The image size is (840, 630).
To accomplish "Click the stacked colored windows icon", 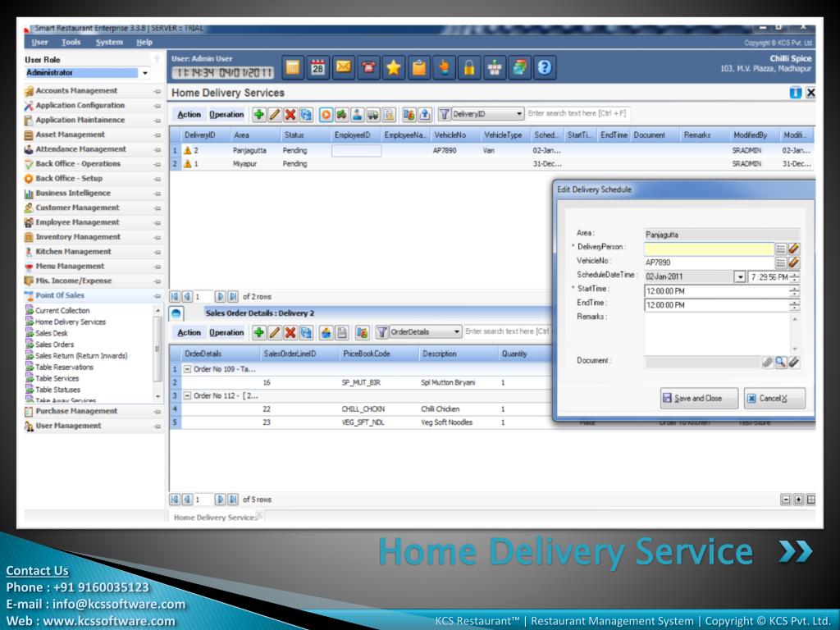I will 519,67.
